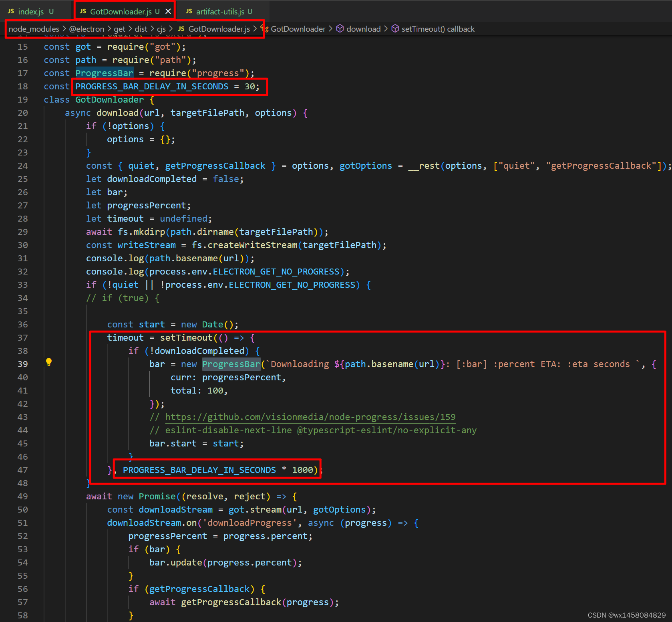672x622 pixels.
Task: Click 'new Date()' on line 36
Action: pyautogui.click(x=207, y=325)
